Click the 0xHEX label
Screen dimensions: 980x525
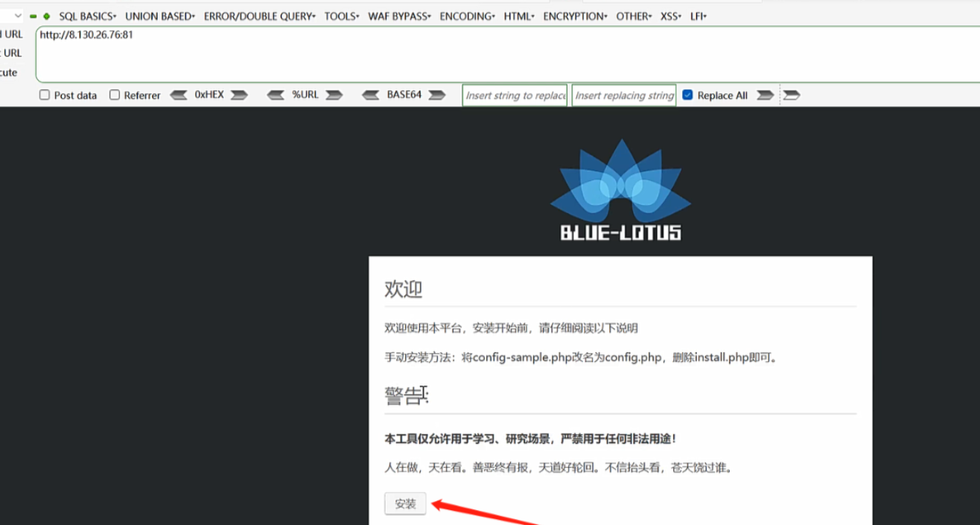209,95
